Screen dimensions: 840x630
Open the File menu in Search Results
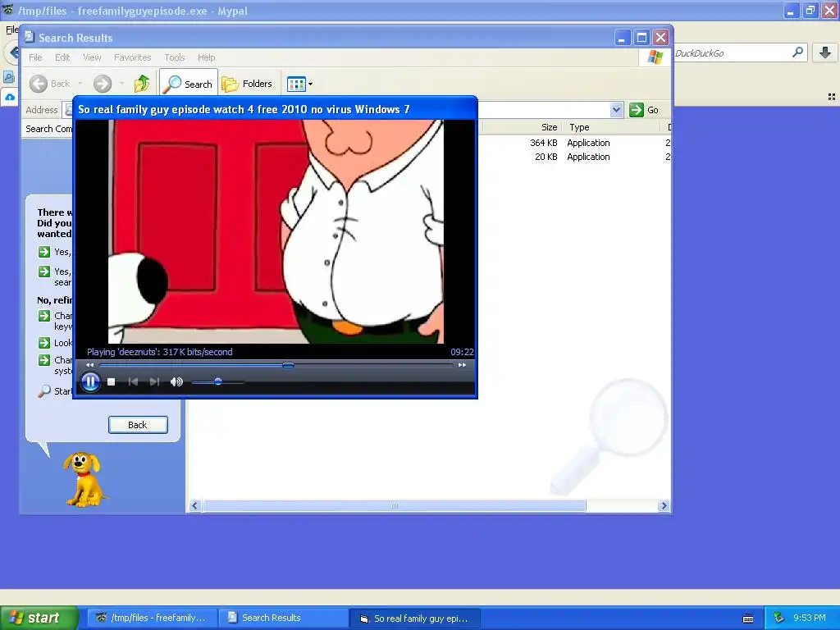point(35,57)
